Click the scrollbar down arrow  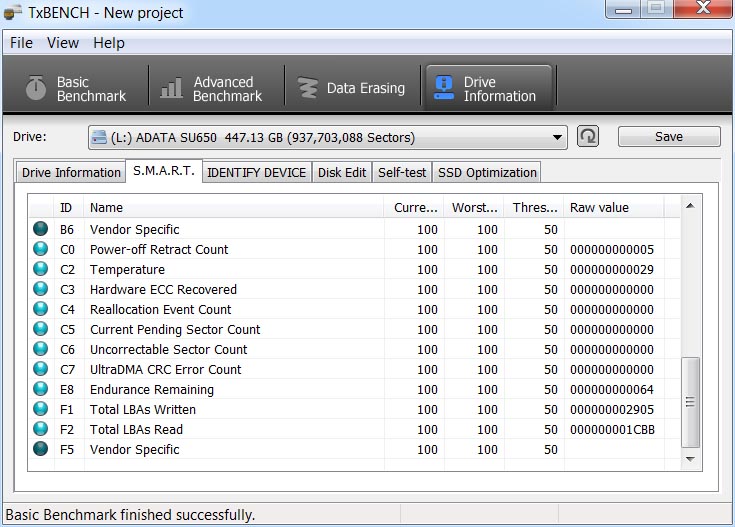(690, 459)
